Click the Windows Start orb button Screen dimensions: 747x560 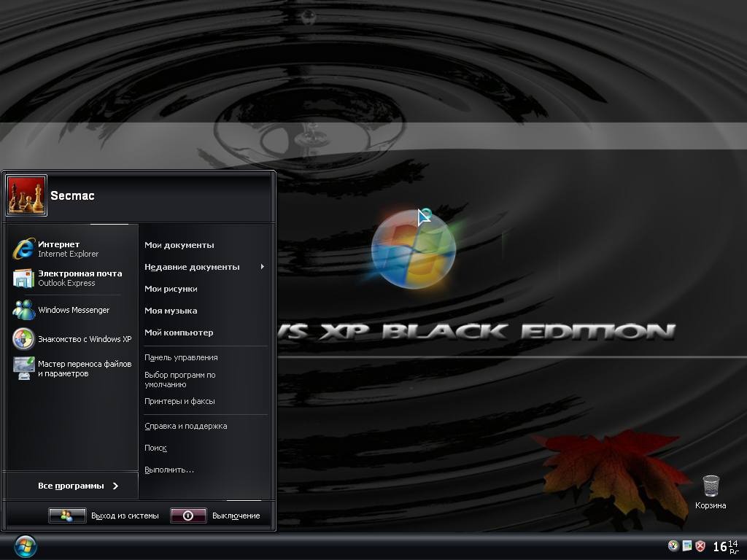(x=26, y=547)
